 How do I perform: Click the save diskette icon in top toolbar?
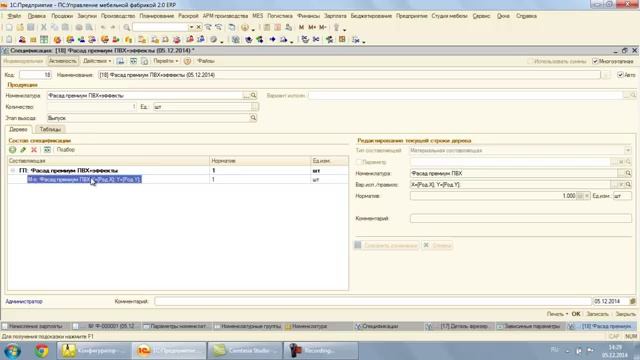(31, 27)
